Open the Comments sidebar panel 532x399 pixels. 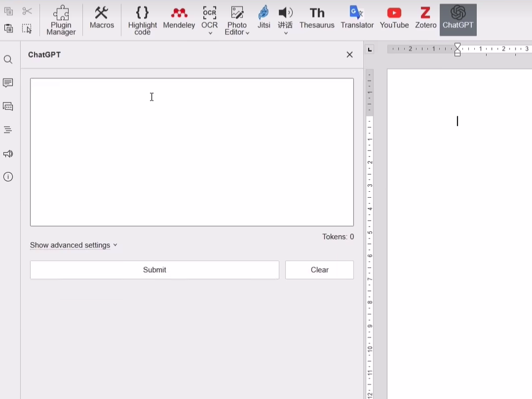coord(8,83)
